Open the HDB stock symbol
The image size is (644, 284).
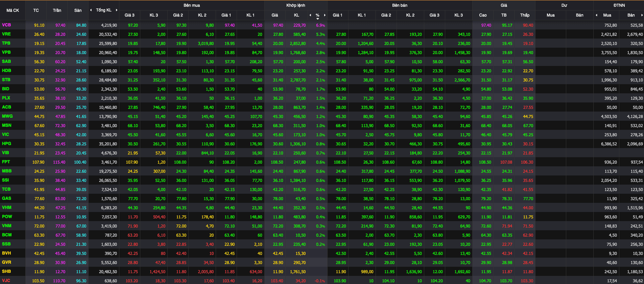pyautogui.click(x=6, y=71)
